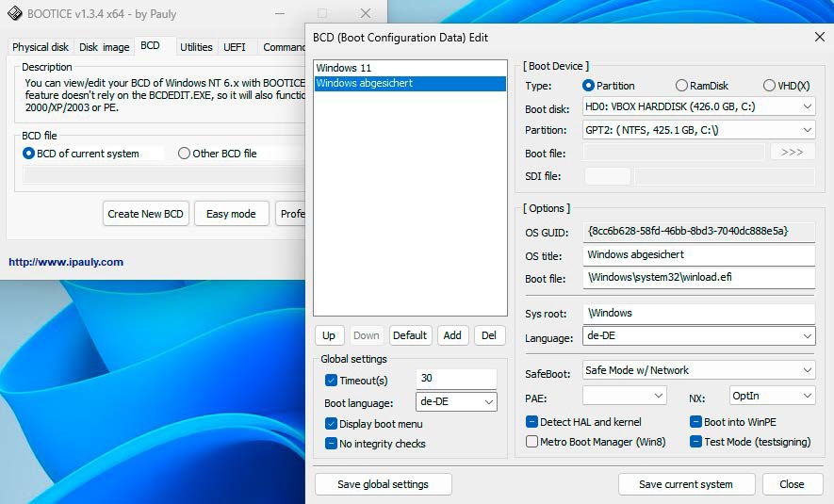The height and width of the screenshot is (504, 834).
Task: Click Save current system
Action: [x=686, y=484]
